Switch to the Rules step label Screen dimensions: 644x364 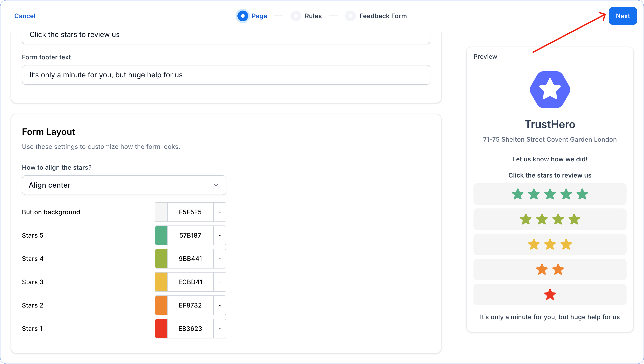point(313,16)
